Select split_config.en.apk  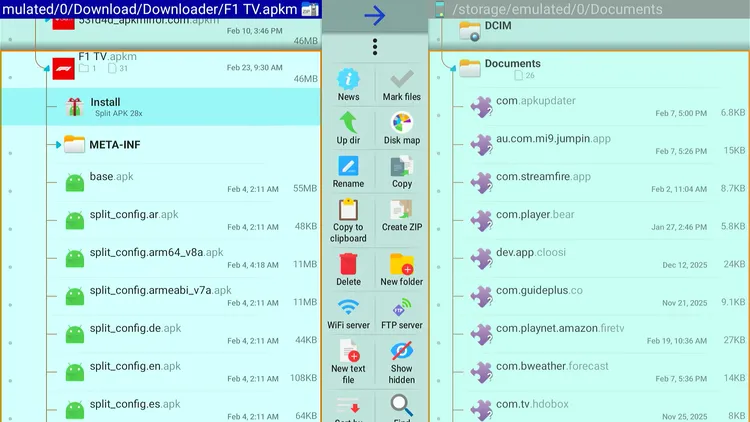[x=161, y=372]
